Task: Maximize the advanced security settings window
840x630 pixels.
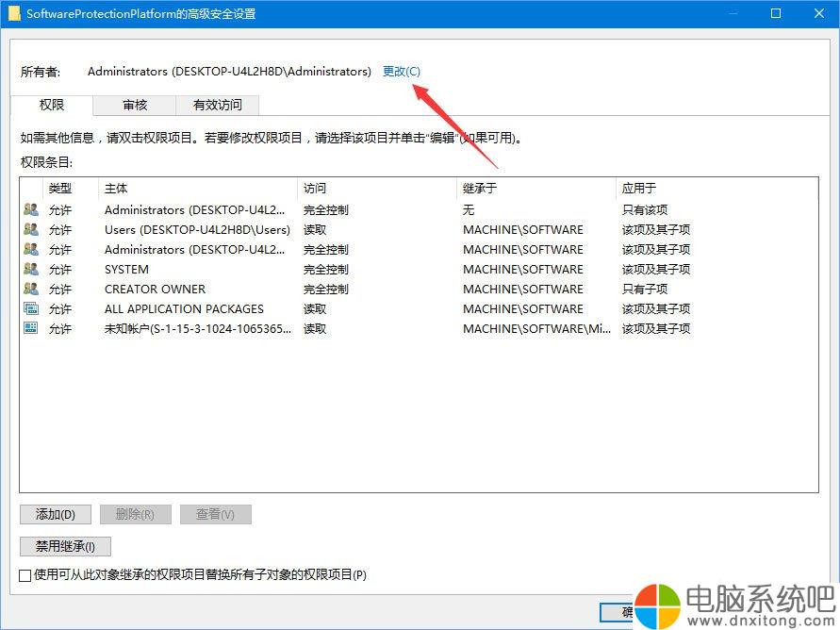Action: (775, 13)
